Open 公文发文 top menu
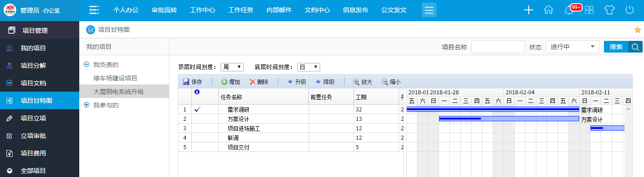Screen dimensions: 644x177 tap(394, 10)
